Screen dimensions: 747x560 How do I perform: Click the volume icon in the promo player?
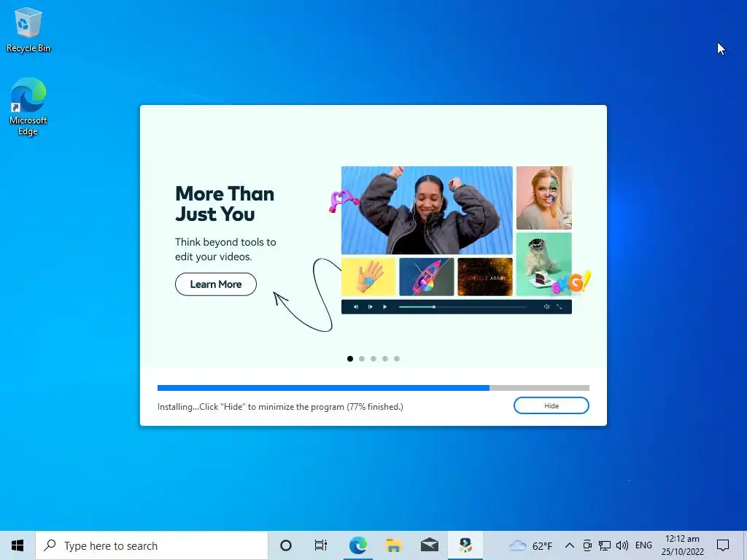point(546,307)
